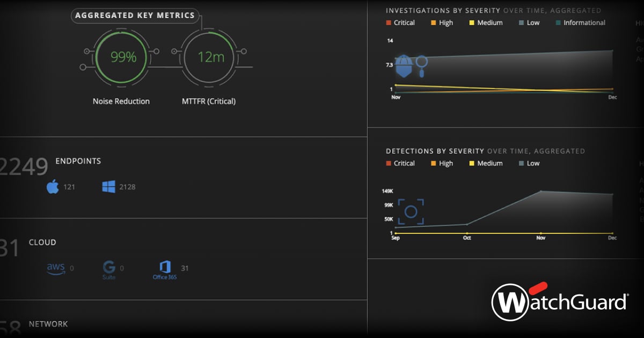Open the NETWORK section heading
644x338 pixels.
(x=48, y=324)
